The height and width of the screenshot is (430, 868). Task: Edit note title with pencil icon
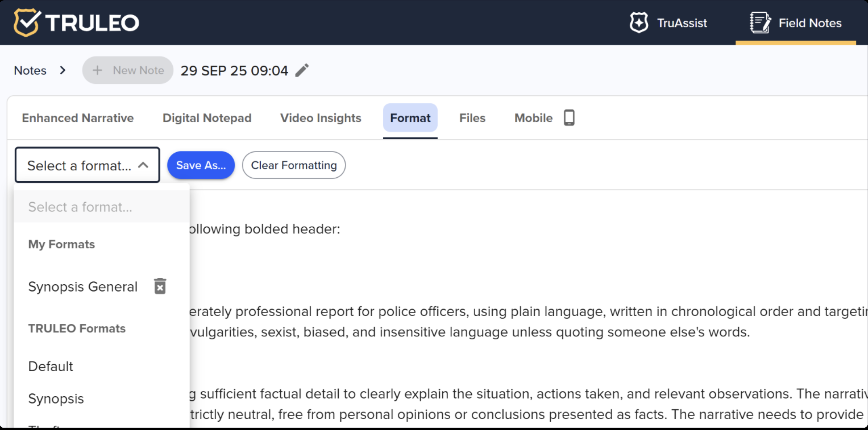coord(302,70)
